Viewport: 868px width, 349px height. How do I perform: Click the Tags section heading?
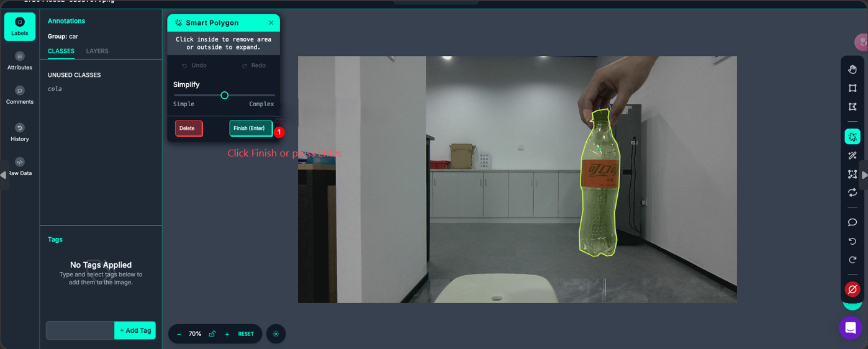(x=55, y=239)
